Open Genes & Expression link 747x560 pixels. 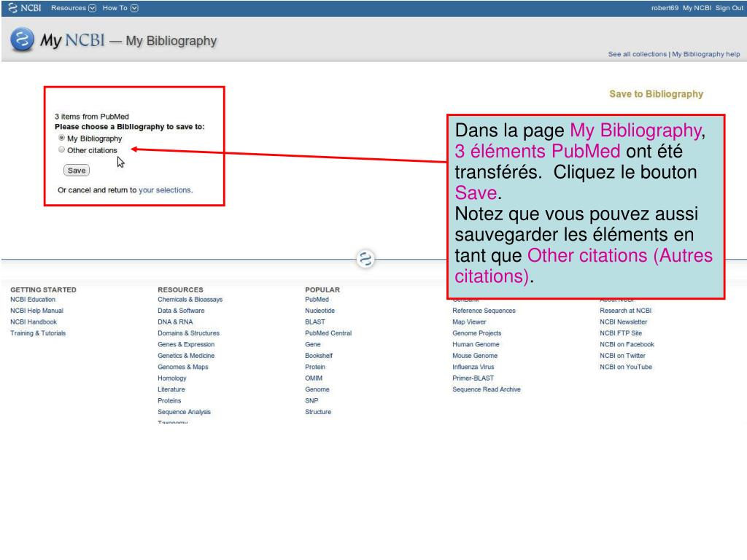tap(186, 344)
